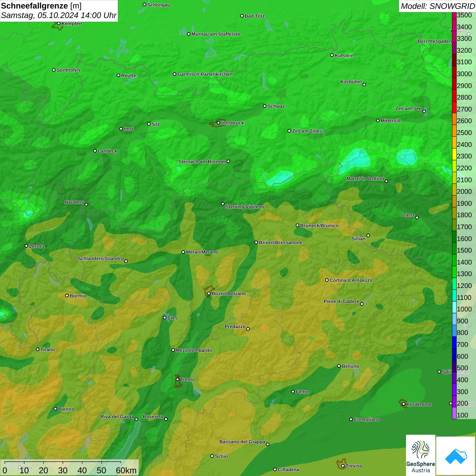Click the Trento city marker dot
Viewport: 476px width, 476px height.
tap(177, 379)
